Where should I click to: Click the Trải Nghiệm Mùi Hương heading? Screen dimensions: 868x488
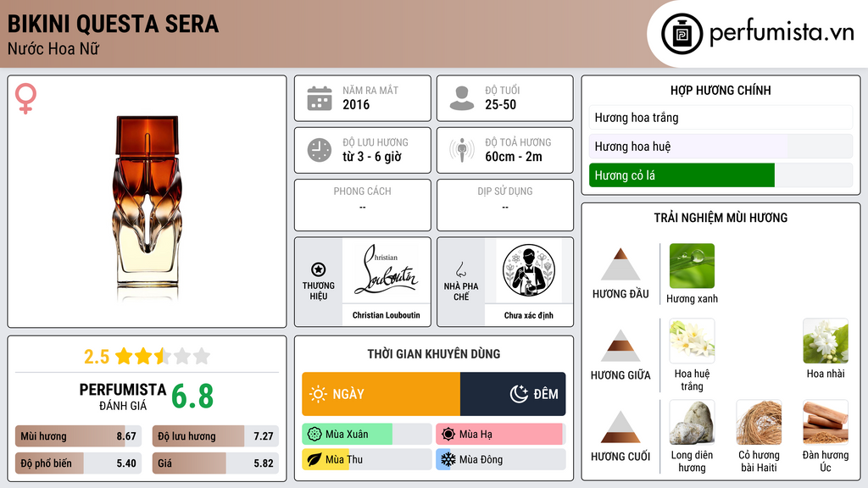point(721,218)
